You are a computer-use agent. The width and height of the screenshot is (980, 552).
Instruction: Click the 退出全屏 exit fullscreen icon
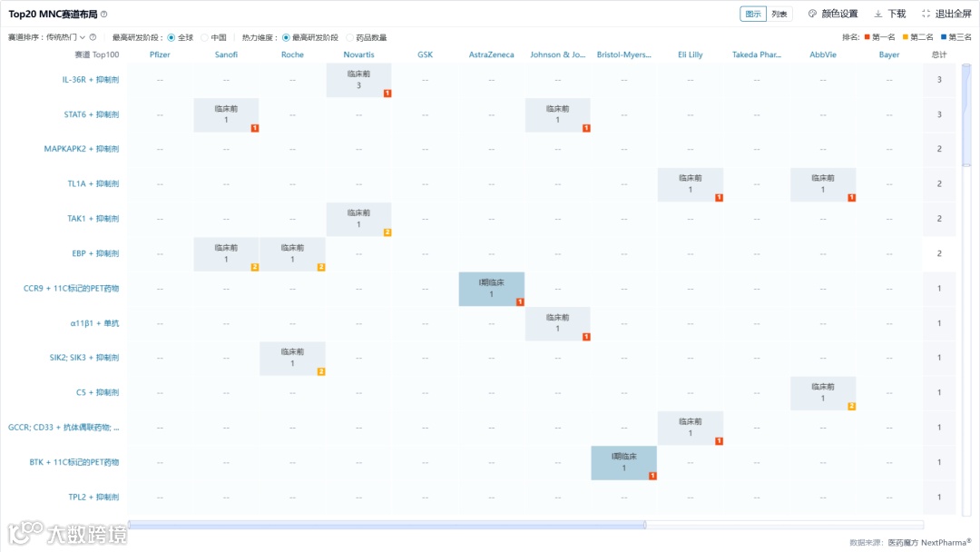pyautogui.click(x=926, y=14)
